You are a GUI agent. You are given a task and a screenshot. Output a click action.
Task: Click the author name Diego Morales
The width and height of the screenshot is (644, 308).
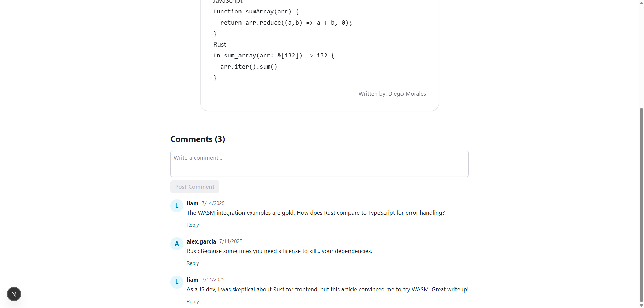point(407,94)
